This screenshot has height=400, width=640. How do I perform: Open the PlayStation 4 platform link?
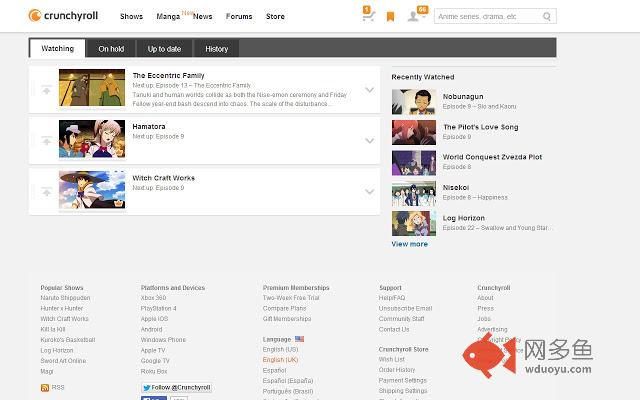[158, 309]
